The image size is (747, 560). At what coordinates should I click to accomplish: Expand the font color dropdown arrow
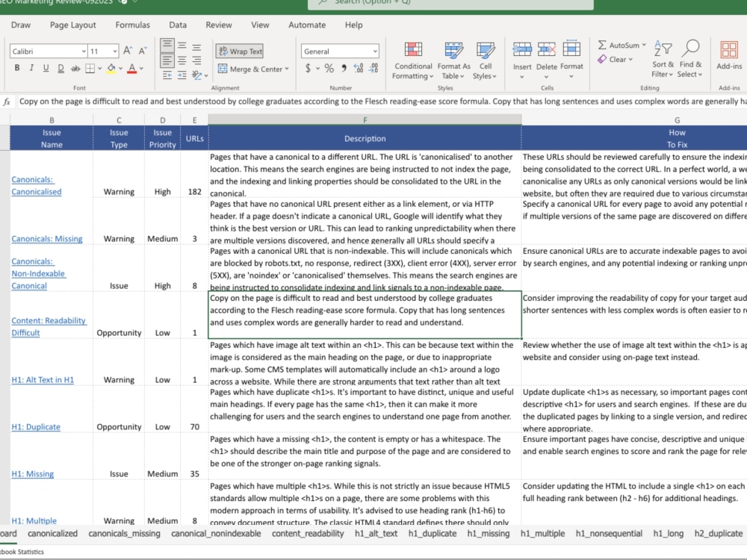point(141,68)
